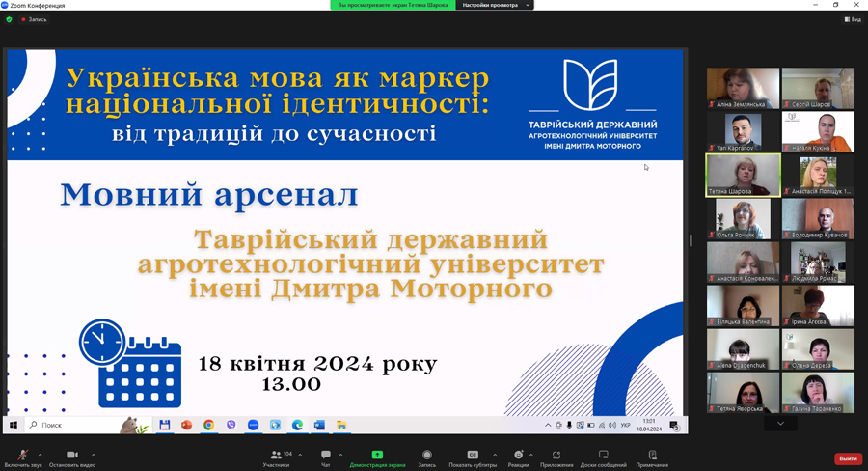Open video options caret beside Остановить видео

click(x=93, y=455)
